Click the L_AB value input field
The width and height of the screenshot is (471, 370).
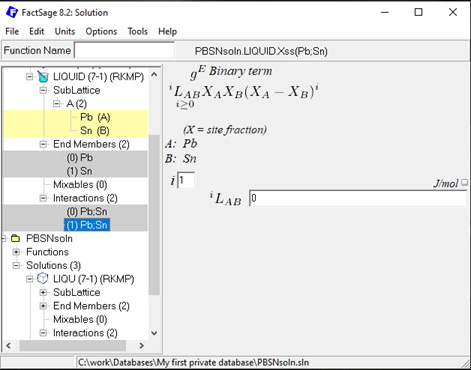point(358,198)
